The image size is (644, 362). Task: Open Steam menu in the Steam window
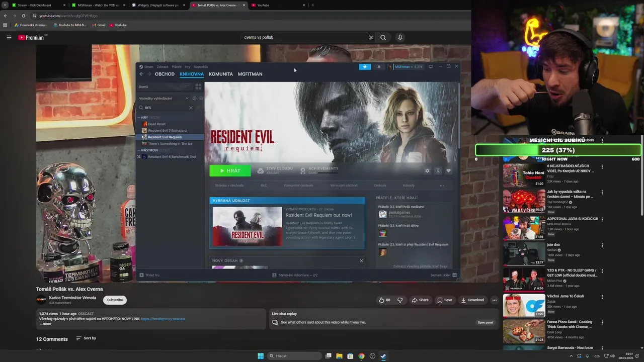coord(148,66)
